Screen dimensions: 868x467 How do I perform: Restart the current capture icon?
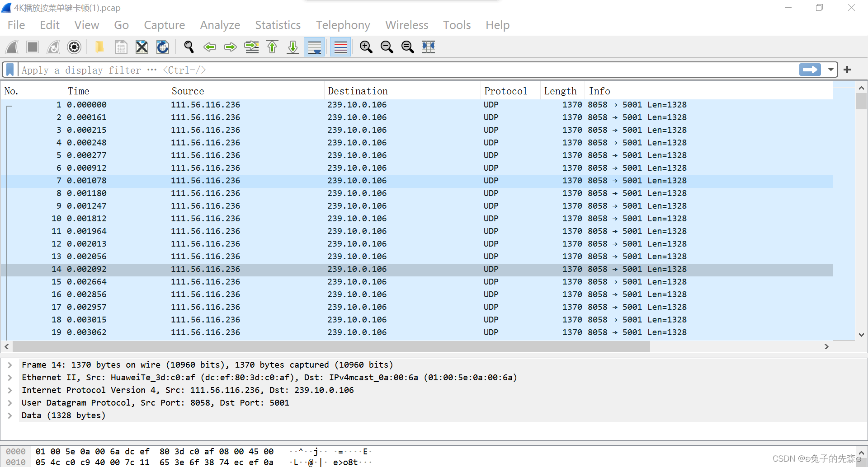(53, 47)
